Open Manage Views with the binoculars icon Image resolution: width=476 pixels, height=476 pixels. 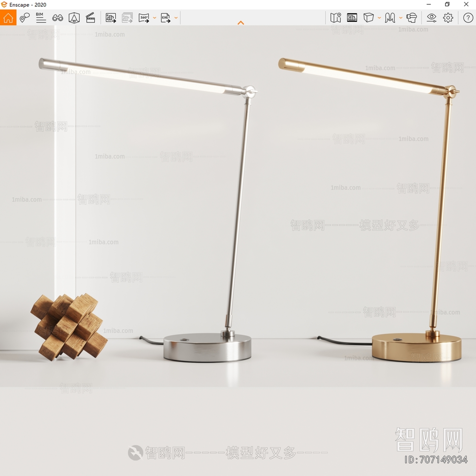tap(57, 18)
